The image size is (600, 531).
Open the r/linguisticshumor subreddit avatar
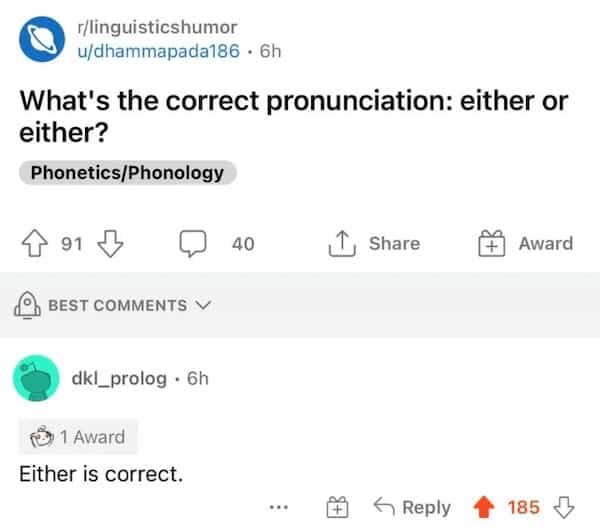point(38,38)
